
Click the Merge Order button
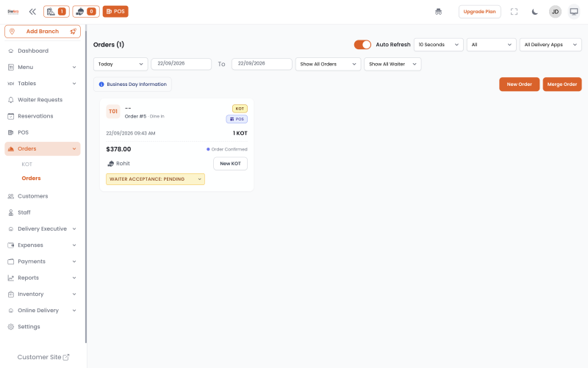562,84
